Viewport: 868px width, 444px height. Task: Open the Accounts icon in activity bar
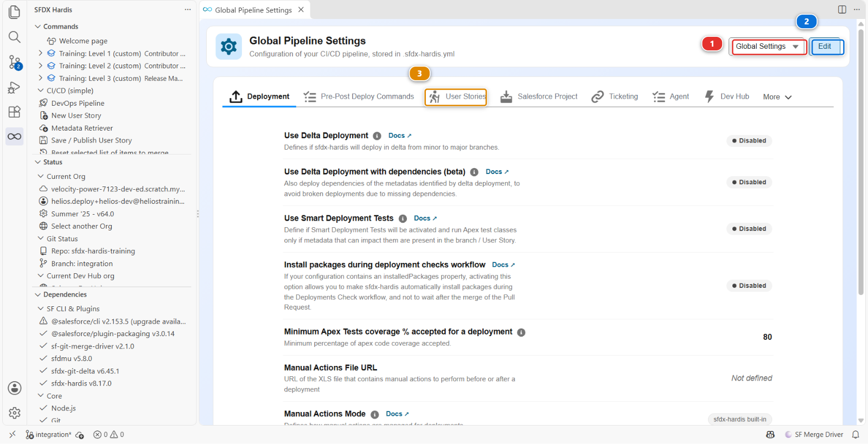[15, 388]
